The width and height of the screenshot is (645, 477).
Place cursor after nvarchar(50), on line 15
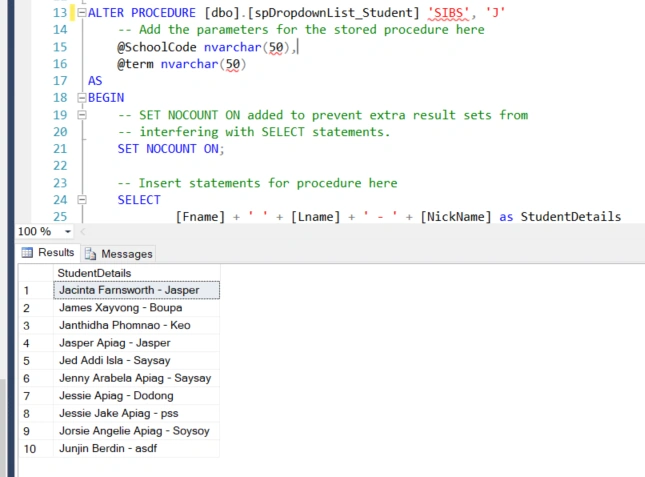(297, 47)
